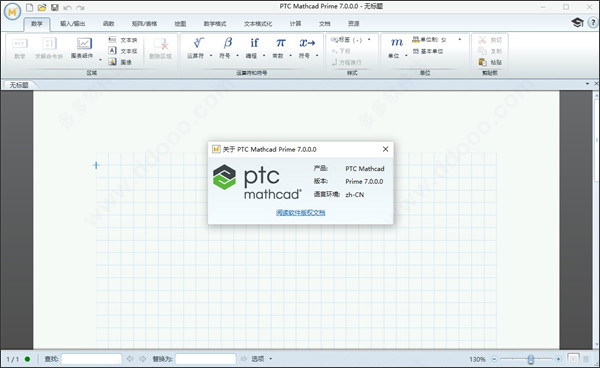Viewport: 600px width, 368px height.
Task: Paste from clipboard (粘贴)
Action: [490, 62]
